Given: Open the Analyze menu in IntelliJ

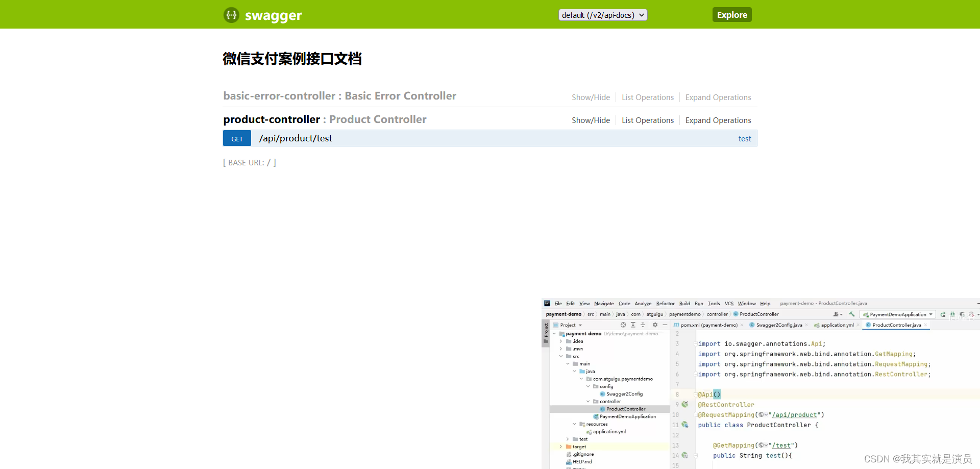Looking at the screenshot, I should (643, 304).
